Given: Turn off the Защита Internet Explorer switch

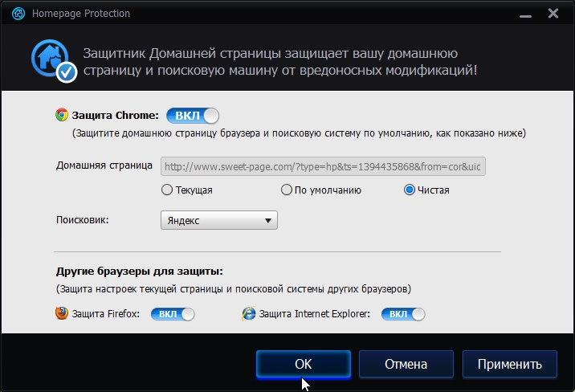Looking at the screenshot, I should pyautogui.click(x=403, y=314).
